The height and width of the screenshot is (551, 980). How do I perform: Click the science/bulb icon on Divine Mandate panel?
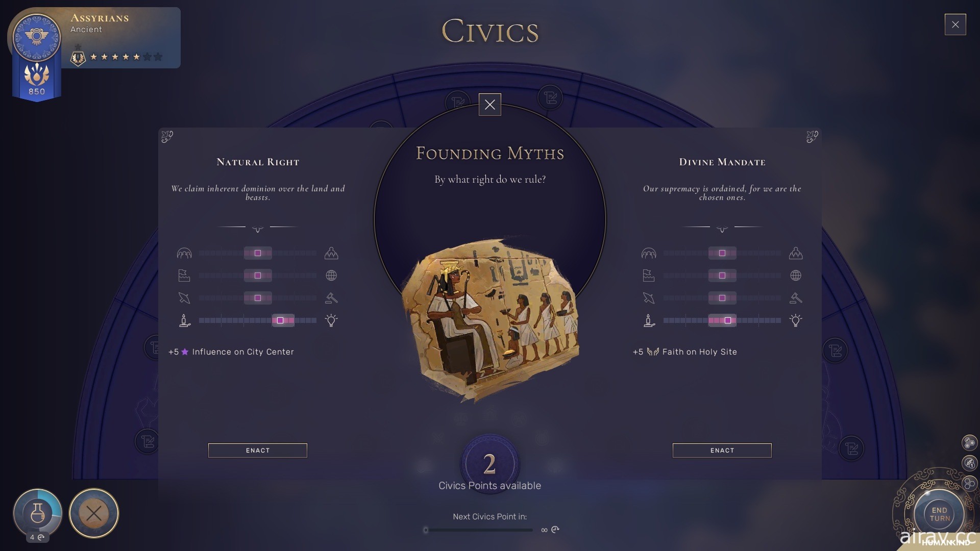pos(796,320)
